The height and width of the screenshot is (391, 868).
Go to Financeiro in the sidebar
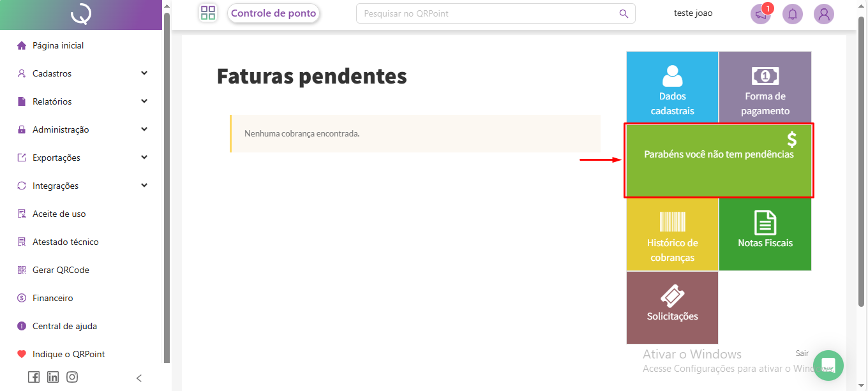52,298
